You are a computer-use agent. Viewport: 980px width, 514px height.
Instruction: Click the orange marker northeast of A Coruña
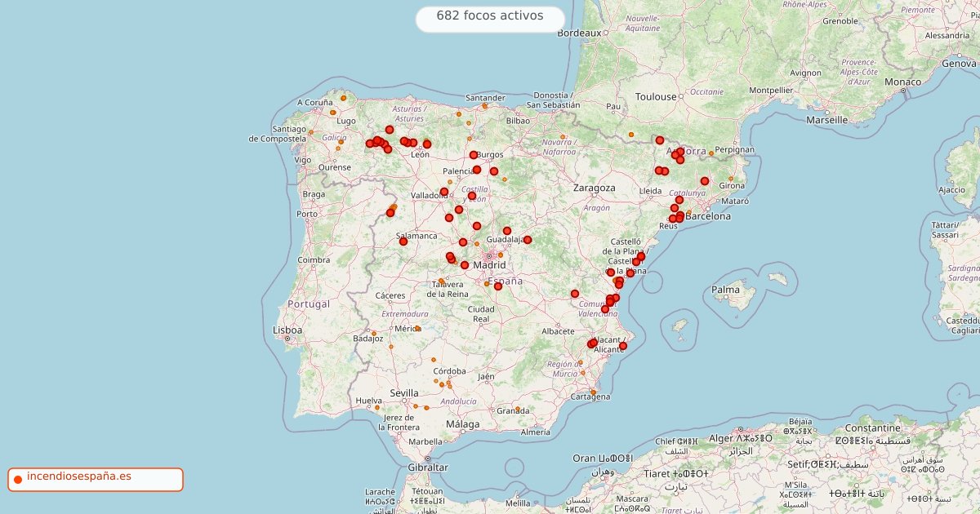pos(343,98)
